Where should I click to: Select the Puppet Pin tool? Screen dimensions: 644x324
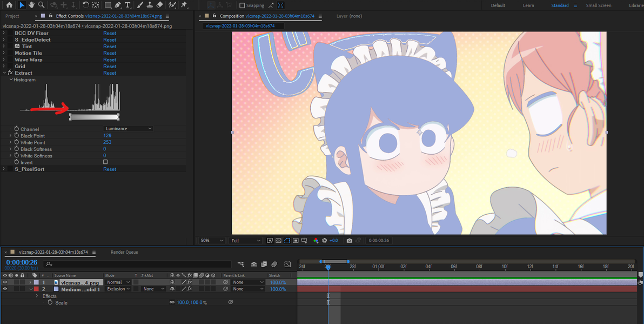click(184, 5)
